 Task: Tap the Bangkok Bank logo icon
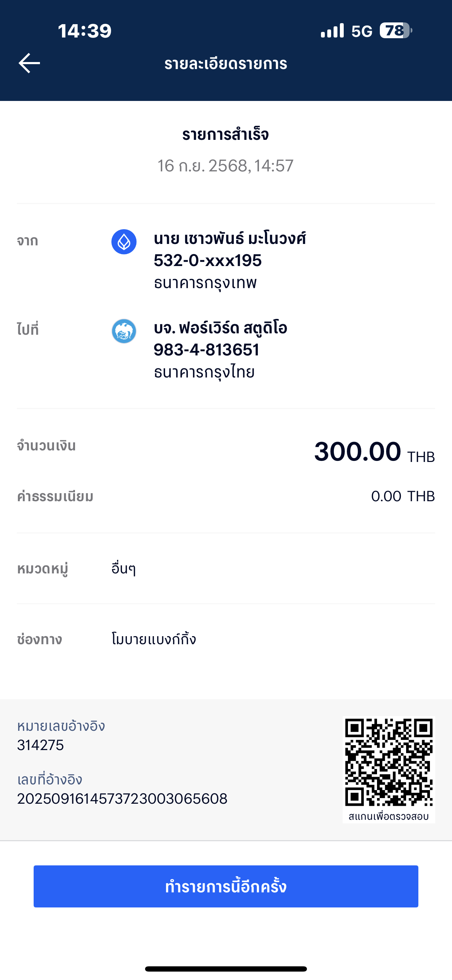124,242
